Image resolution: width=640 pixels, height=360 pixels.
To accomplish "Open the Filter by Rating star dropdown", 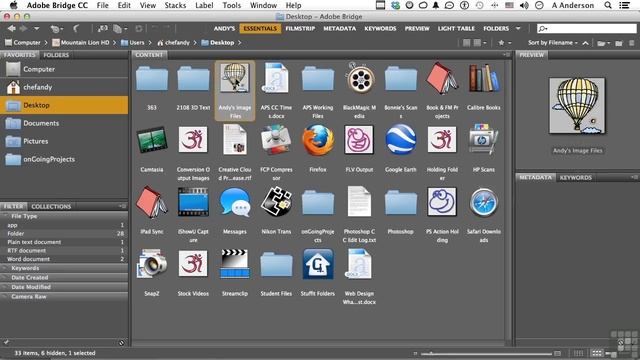I will click(504, 42).
